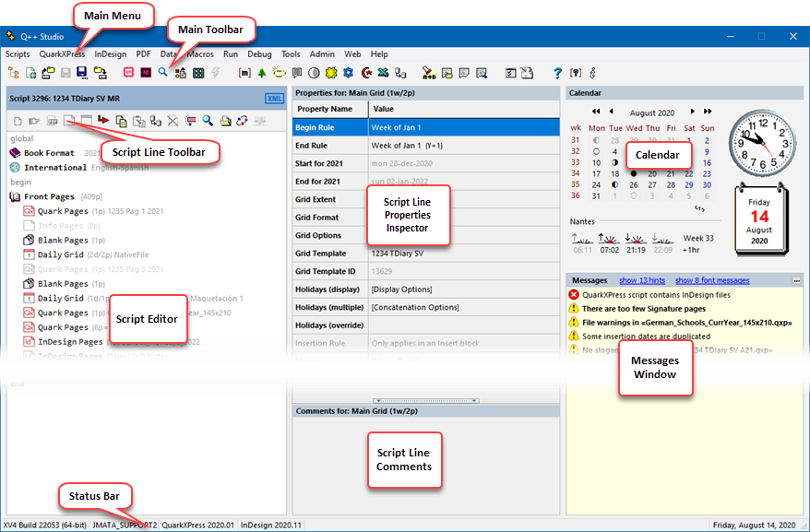Image resolution: width=810 pixels, height=532 pixels.
Task: Open the [m] macros toolbar icon
Action: [x=244, y=73]
